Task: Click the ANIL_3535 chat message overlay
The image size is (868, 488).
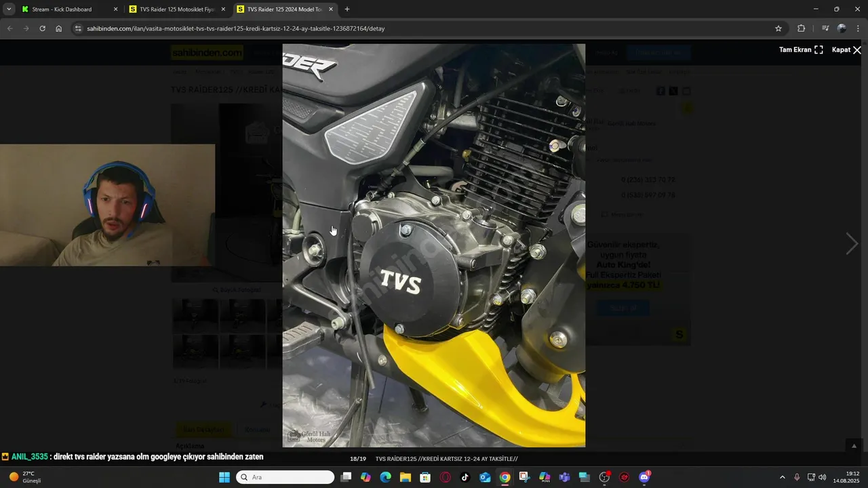Action: pyautogui.click(x=133, y=457)
